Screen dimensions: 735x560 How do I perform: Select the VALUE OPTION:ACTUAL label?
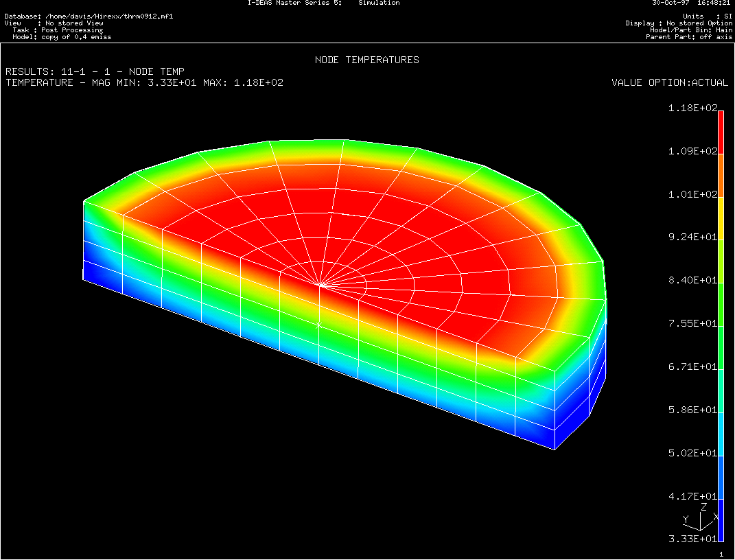click(x=670, y=82)
